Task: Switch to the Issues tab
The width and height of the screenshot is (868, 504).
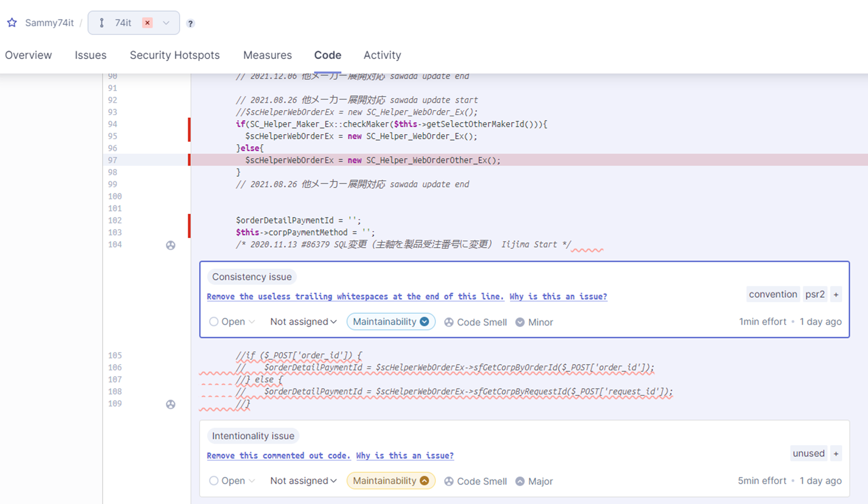Action: 91,55
